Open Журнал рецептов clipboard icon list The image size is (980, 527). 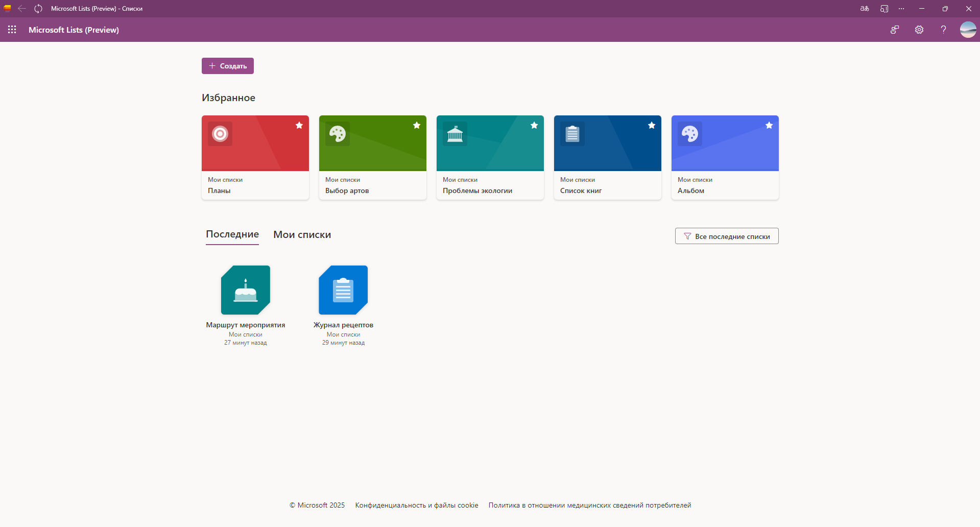coord(343,290)
